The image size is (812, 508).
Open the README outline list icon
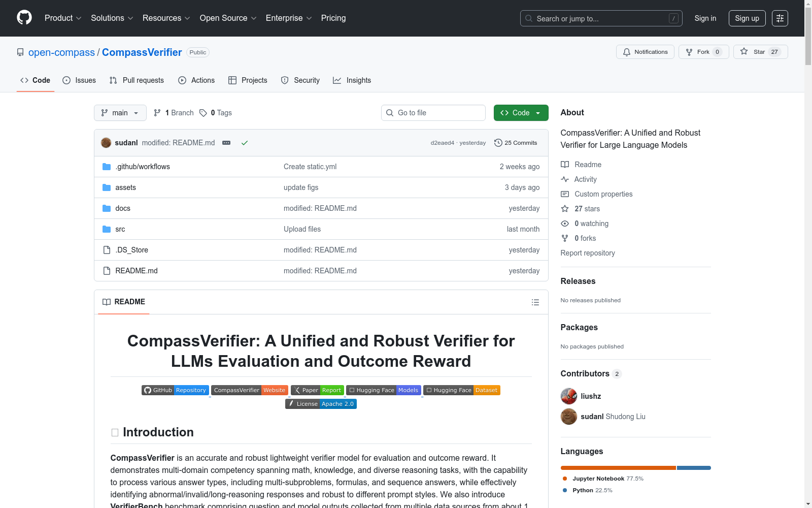click(535, 302)
